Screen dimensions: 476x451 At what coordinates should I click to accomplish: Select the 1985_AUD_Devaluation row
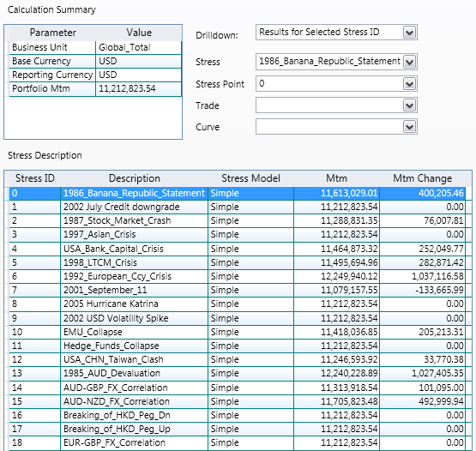237,373
